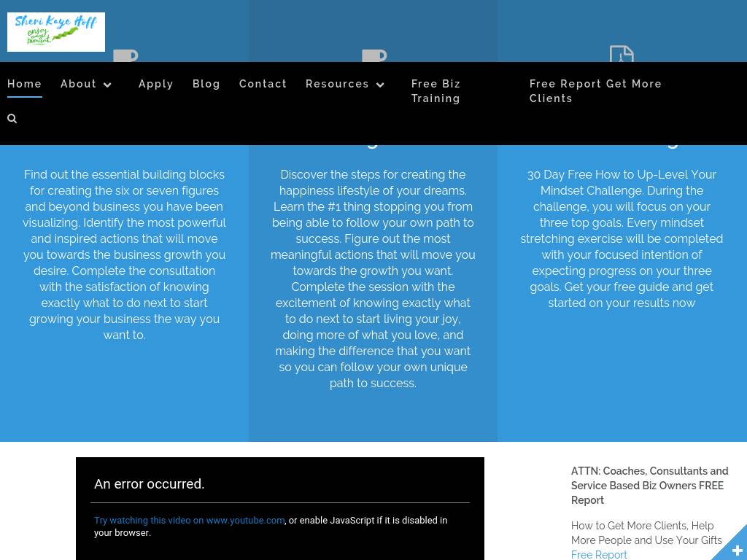Open the Resources menu item
747x560 pixels.
coord(337,84)
